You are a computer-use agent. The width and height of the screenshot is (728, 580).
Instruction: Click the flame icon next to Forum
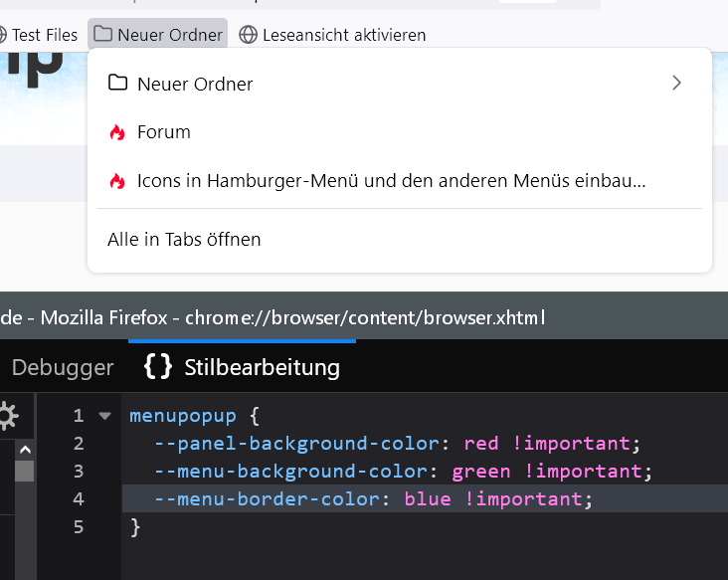click(117, 132)
